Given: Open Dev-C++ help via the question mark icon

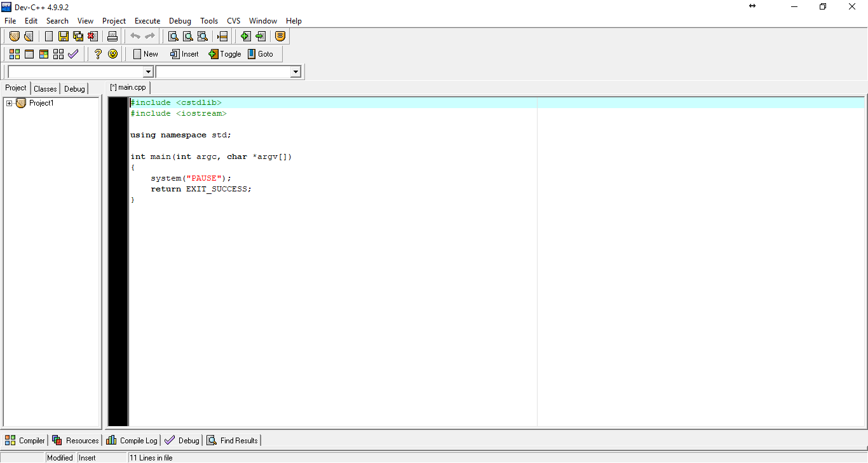Looking at the screenshot, I should [98, 53].
